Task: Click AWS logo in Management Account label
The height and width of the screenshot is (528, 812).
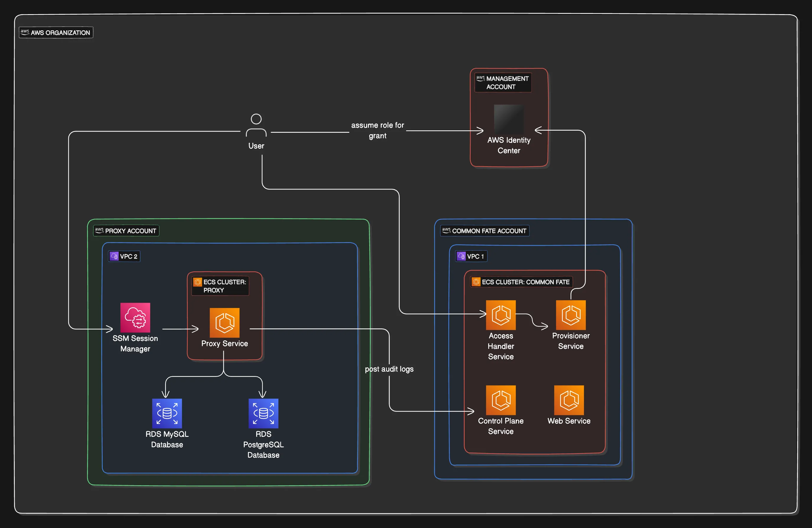Action: (x=480, y=78)
